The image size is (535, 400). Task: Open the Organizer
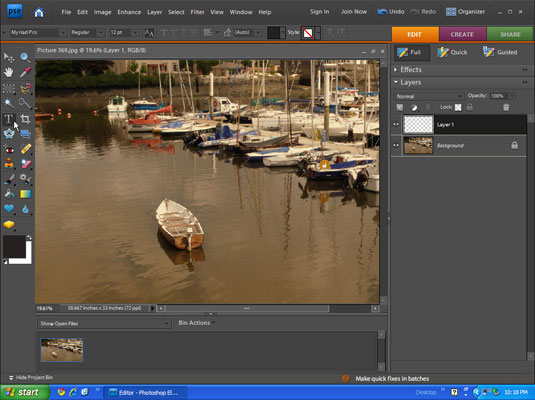click(465, 12)
